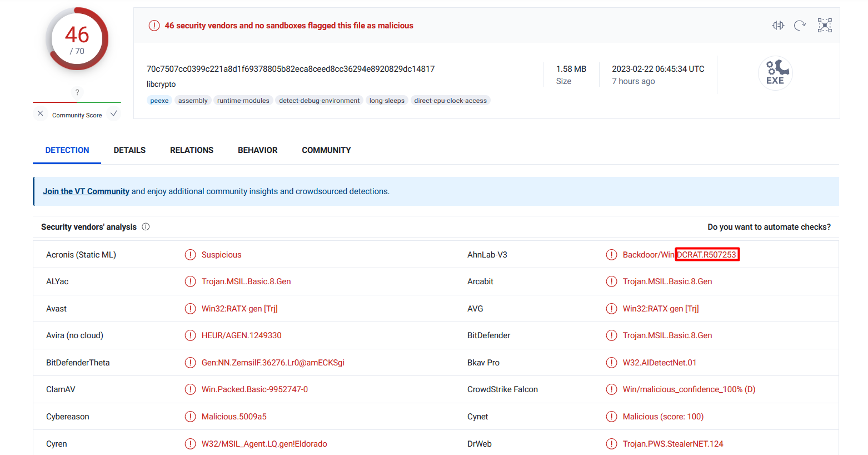Click the alert icon in the malicious banner

[x=154, y=26]
